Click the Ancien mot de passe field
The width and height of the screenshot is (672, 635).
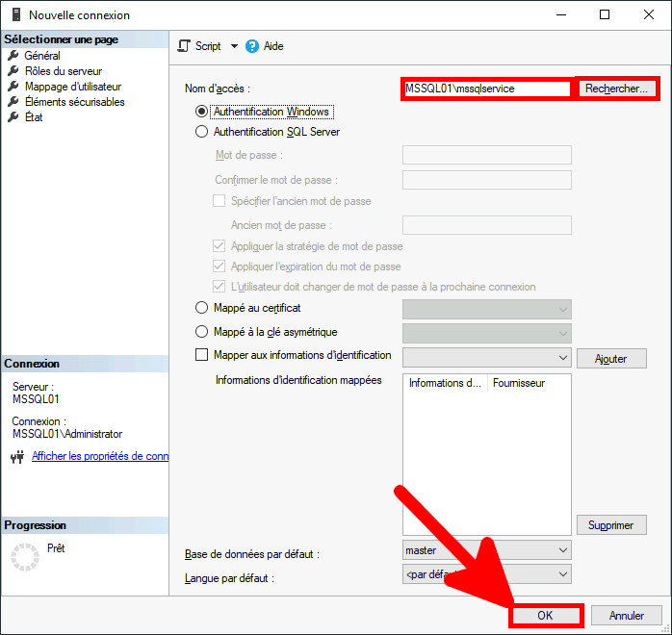tap(487, 225)
